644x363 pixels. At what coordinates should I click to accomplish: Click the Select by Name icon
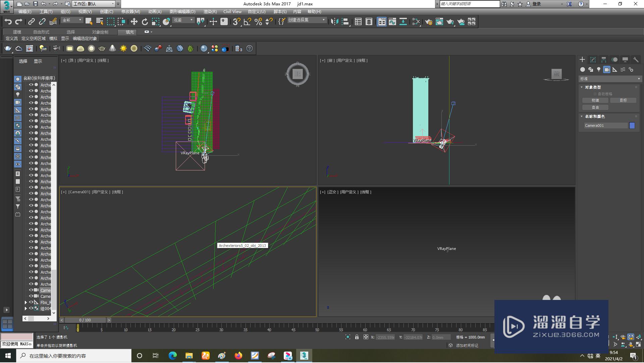point(100,22)
